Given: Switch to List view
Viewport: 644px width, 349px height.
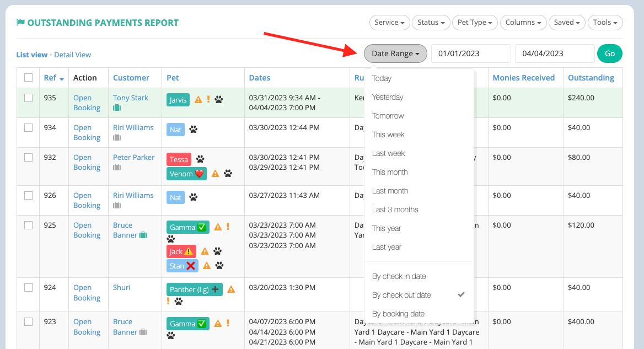Looking at the screenshot, I should tap(32, 55).
